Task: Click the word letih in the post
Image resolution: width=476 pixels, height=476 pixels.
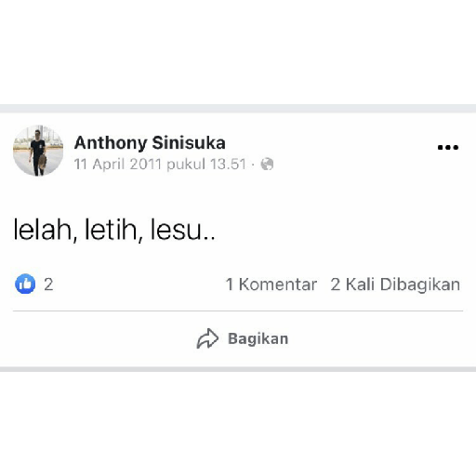Action: pos(112,230)
